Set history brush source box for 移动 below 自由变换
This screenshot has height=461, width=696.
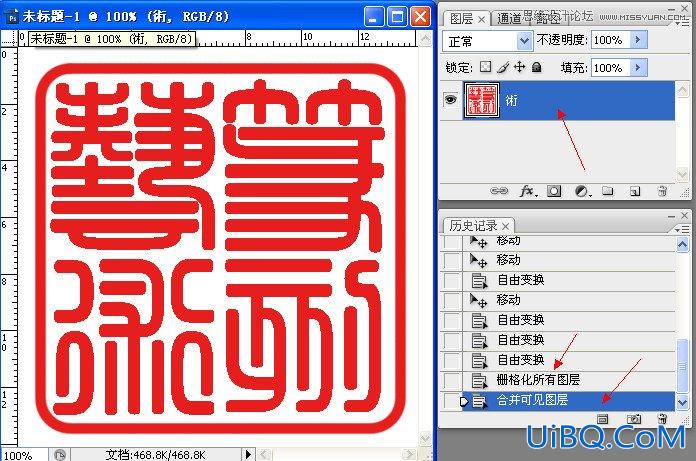pyautogui.click(x=452, y=300)
